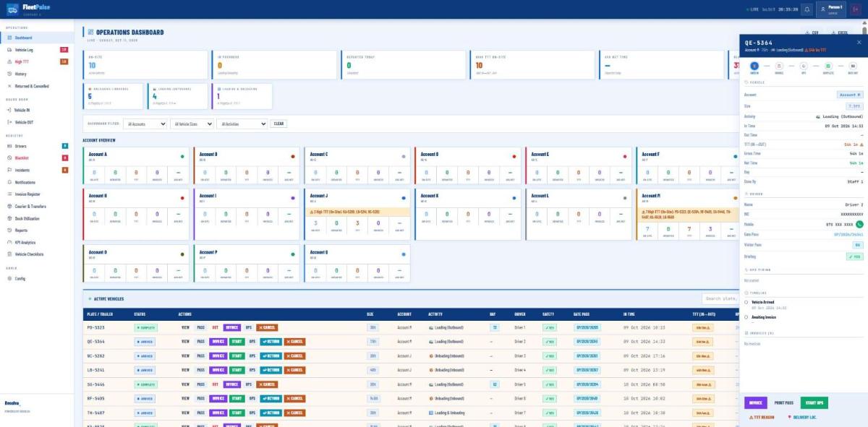Click the Invoice Register icon
868x427 pixels.
point(9,194)
